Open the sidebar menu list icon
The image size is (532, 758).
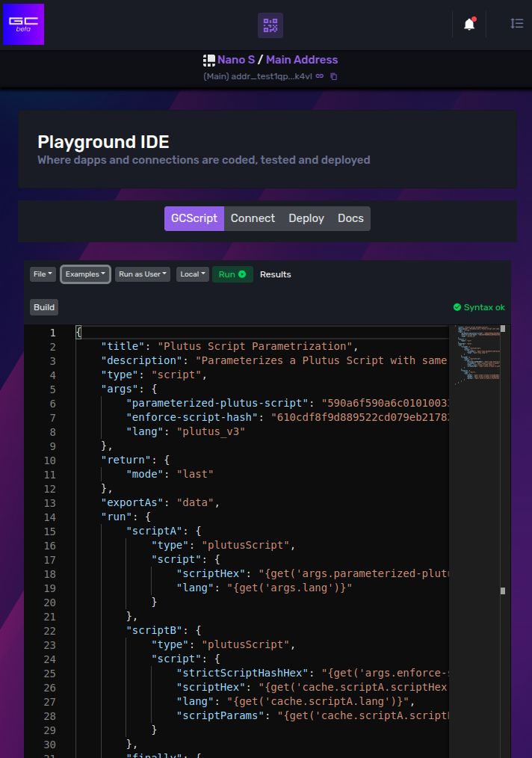[517, 23]
